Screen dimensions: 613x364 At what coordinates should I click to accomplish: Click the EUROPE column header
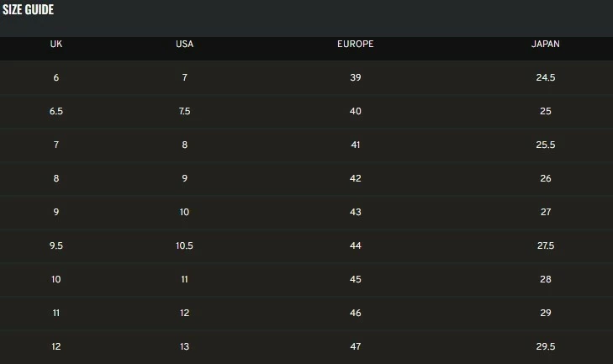[x=355, y=44]
